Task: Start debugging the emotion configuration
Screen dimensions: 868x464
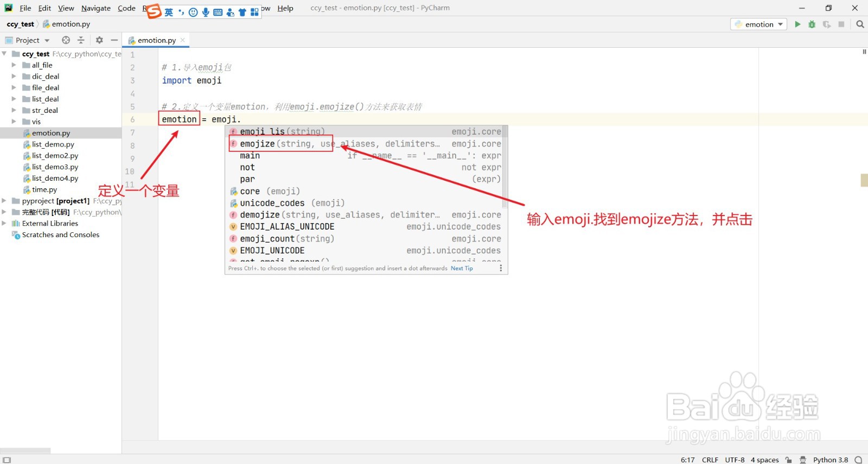Action: point(812,24)
